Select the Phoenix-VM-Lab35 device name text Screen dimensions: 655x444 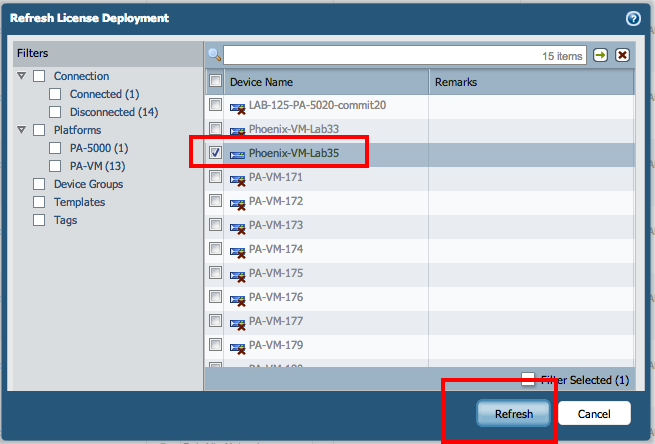click(294, 153)
